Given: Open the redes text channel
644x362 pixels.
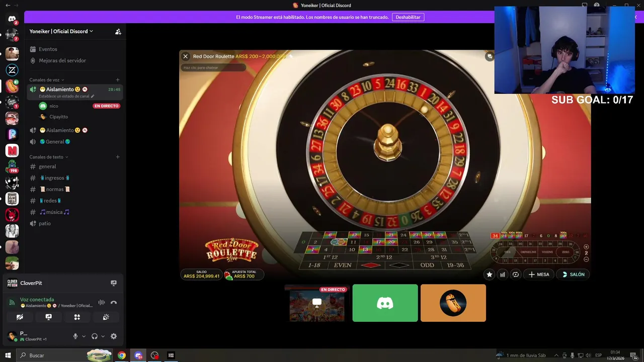Looking at the screenshot, I should 74,201.
